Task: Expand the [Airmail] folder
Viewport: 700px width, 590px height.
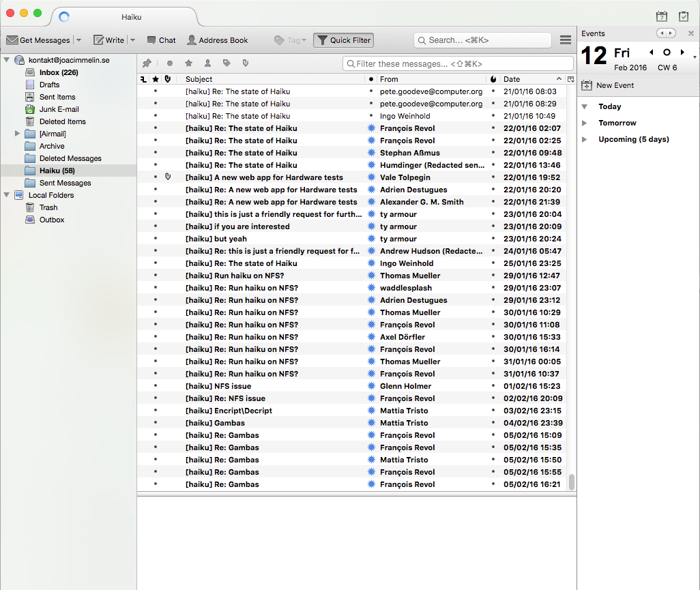Action: point(18,134)
